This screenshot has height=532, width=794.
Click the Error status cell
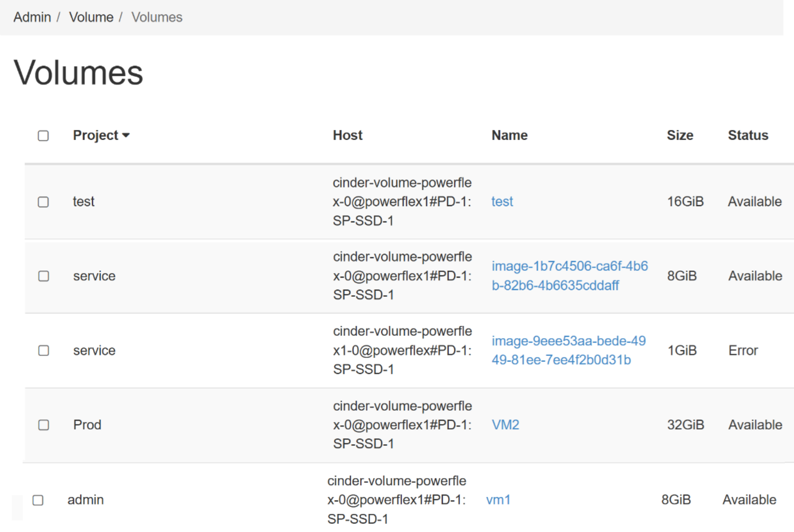(x=743, y=350)
